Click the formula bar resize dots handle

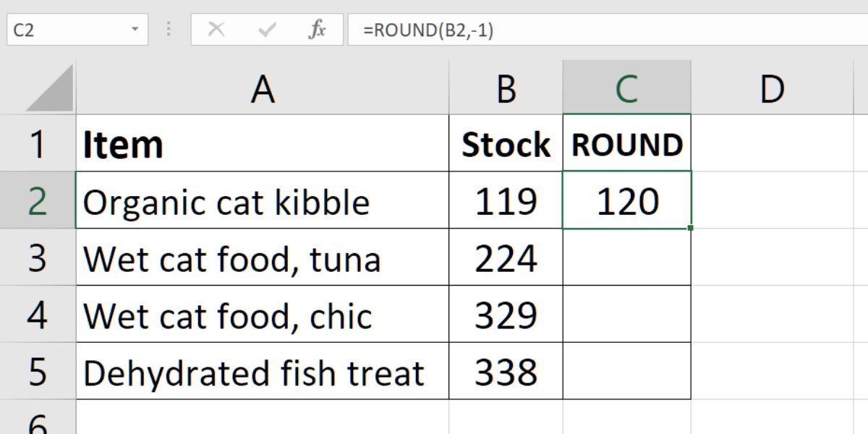(169, 30)
